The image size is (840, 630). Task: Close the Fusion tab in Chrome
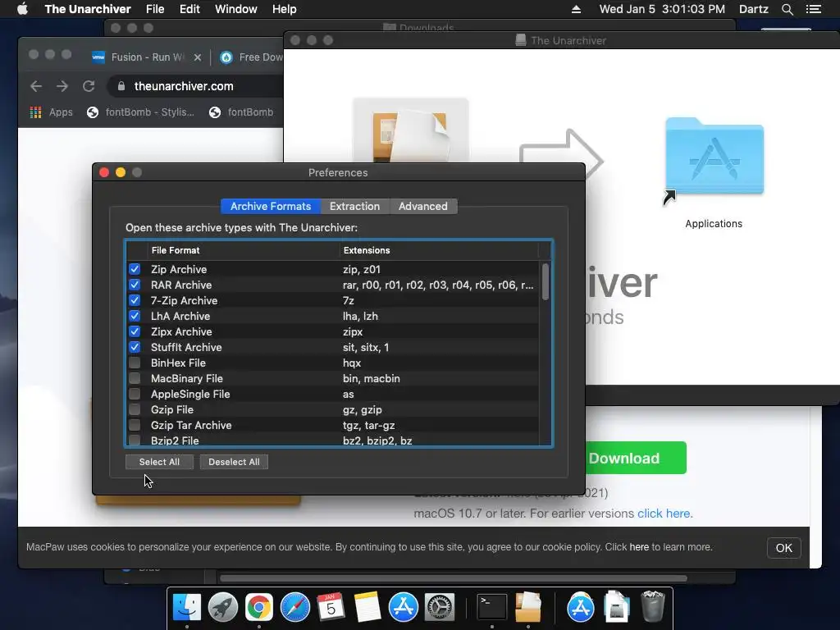pos(198,57)
